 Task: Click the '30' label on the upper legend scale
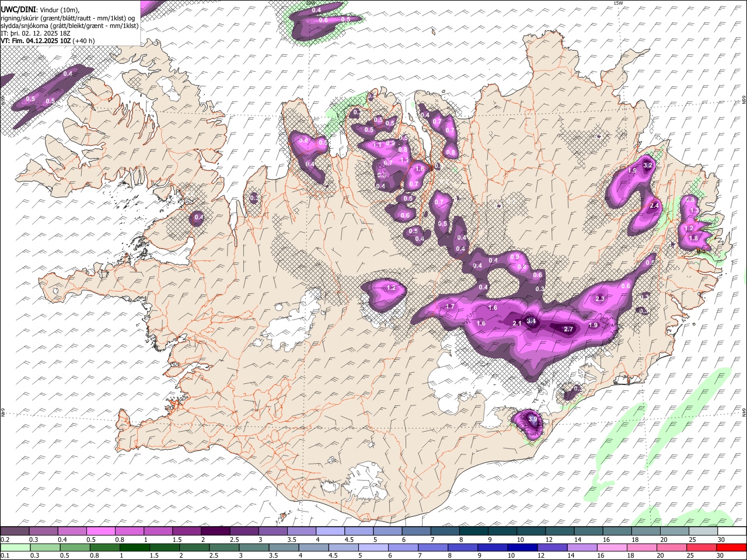pos(721,540)
